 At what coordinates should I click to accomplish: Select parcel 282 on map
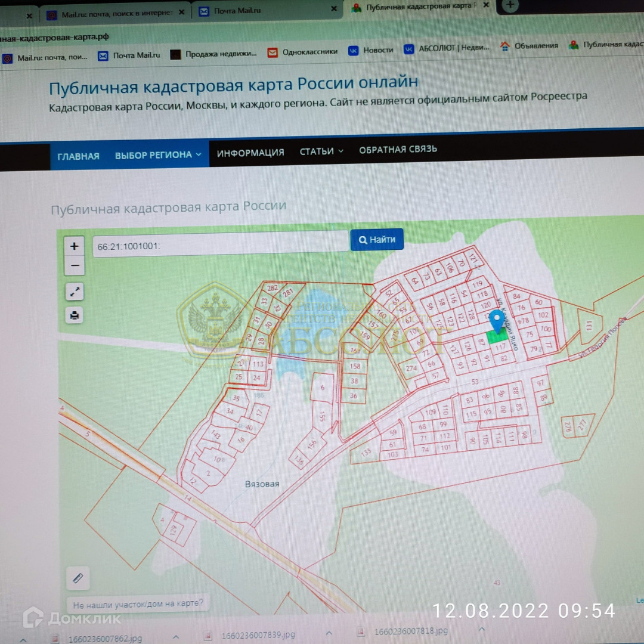click(273, 288)
